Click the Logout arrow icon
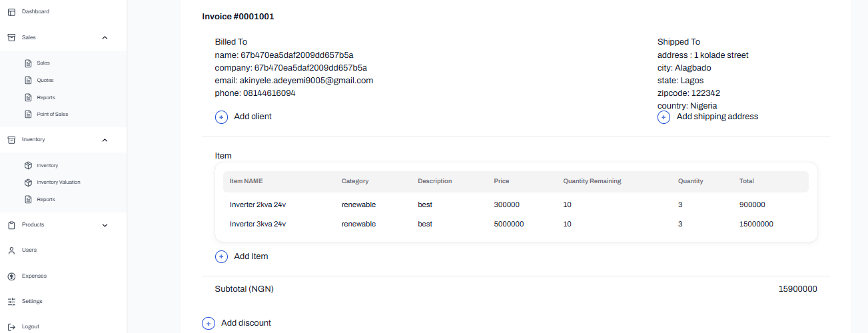The width and height of the screenshot is (868, 333). click(x=11, y=327)
